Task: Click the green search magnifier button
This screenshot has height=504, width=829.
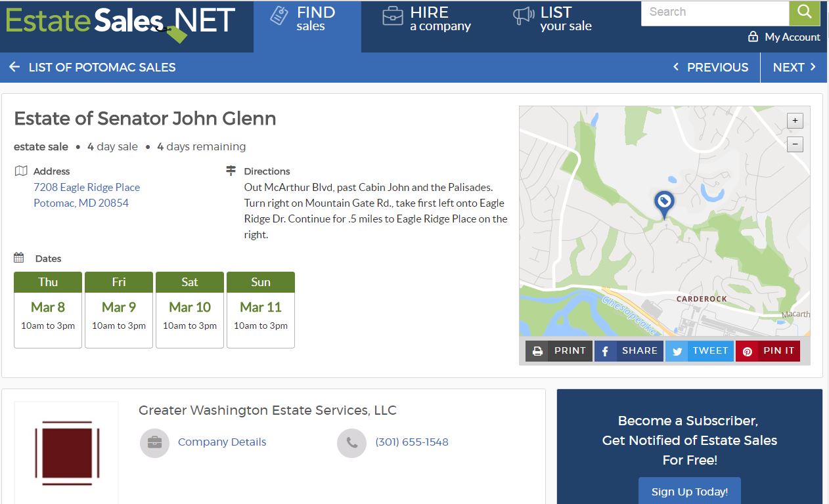Action: [x=805, y=12]
